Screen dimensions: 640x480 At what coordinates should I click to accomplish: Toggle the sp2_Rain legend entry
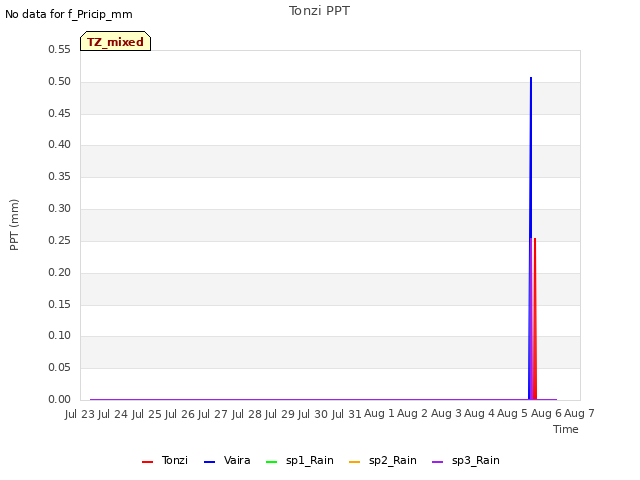(383, 460)
